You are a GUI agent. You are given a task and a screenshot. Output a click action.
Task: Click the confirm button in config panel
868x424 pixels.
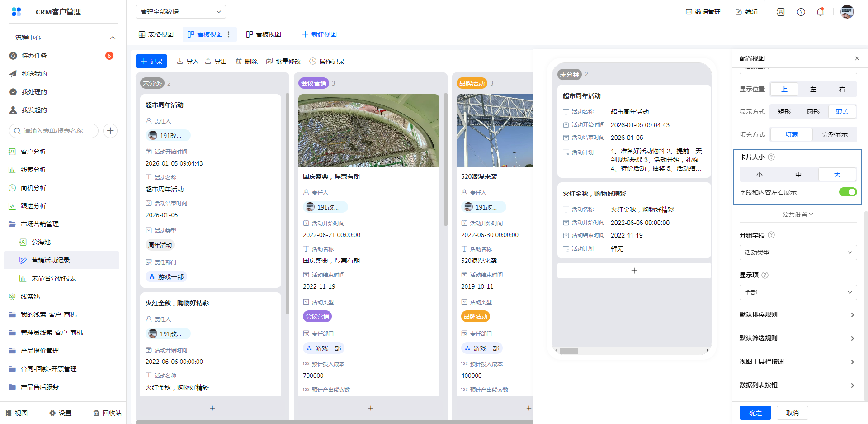[x=755, y=413]
